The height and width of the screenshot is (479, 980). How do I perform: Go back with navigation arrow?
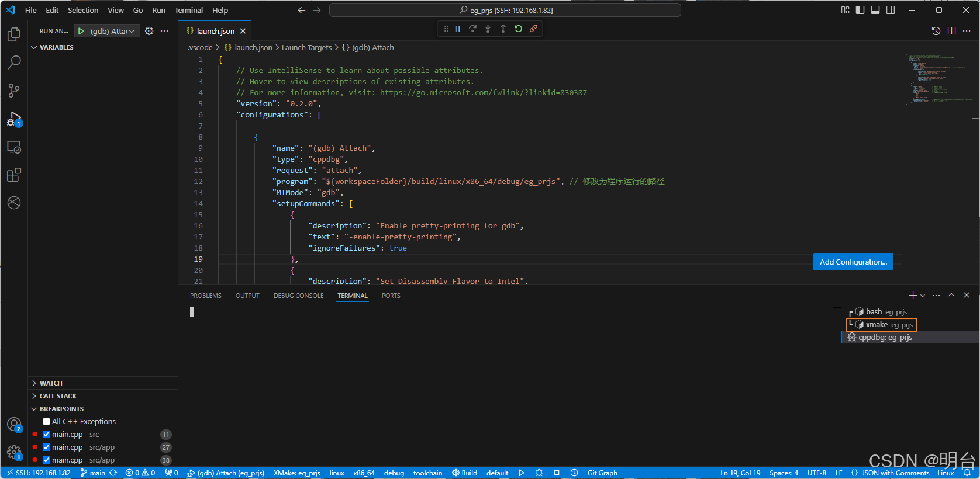tap(302, 10)
